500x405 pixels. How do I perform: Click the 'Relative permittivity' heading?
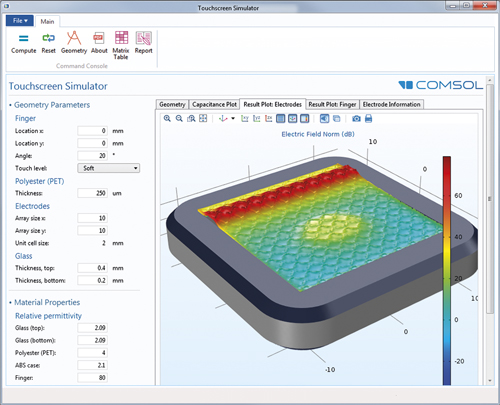48,316
